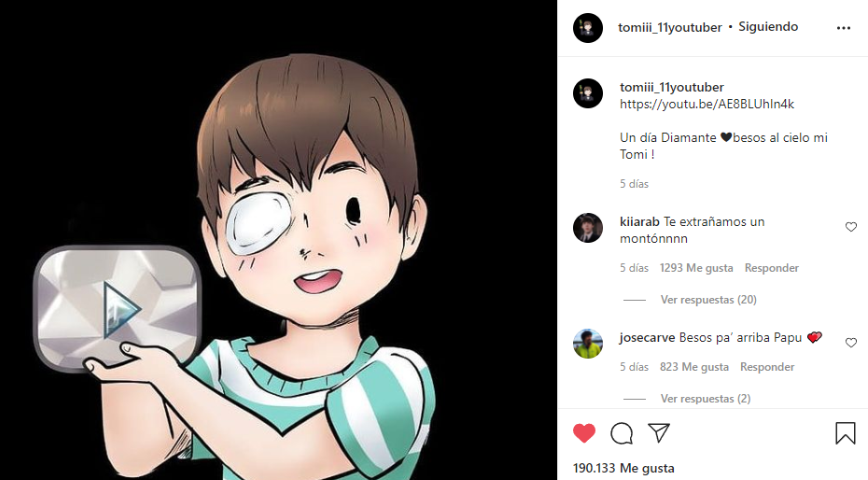Viewport: 868px width, 480px height.
Task: Open the josecarve username link
Action: click(x=647, y=337)
